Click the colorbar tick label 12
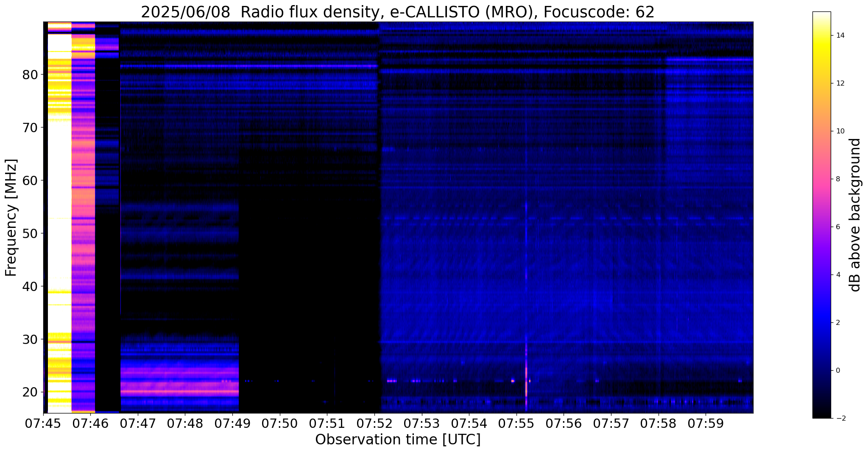868x452 pixels. point(840,83)
